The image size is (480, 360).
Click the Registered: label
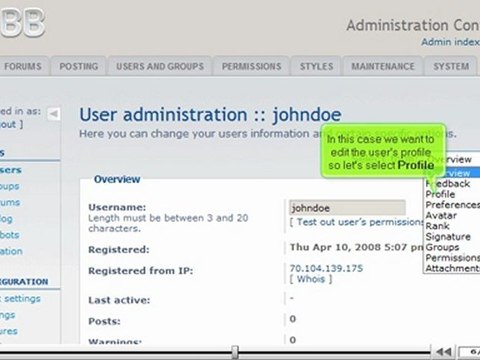tap(119, 250)
